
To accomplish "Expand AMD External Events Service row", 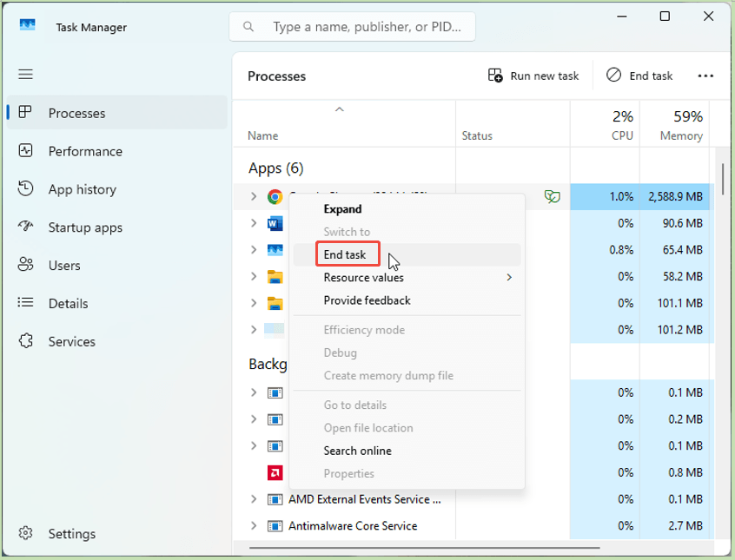I will click(254, 499).
